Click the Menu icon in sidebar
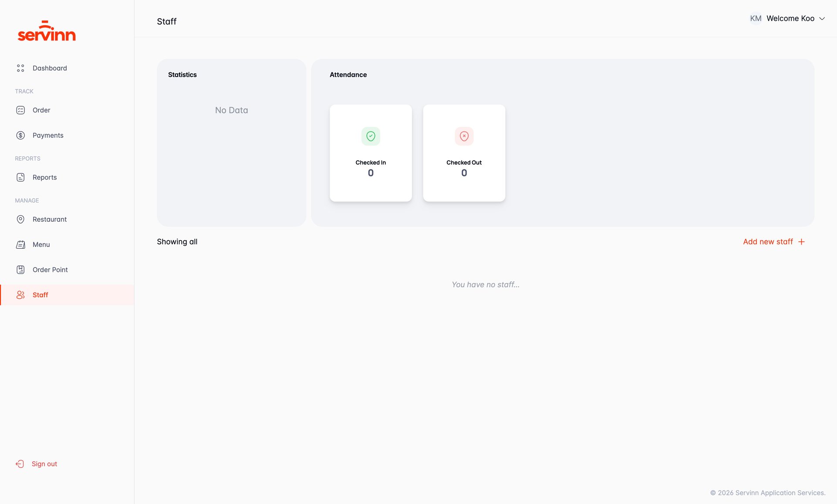 (20, 244)
